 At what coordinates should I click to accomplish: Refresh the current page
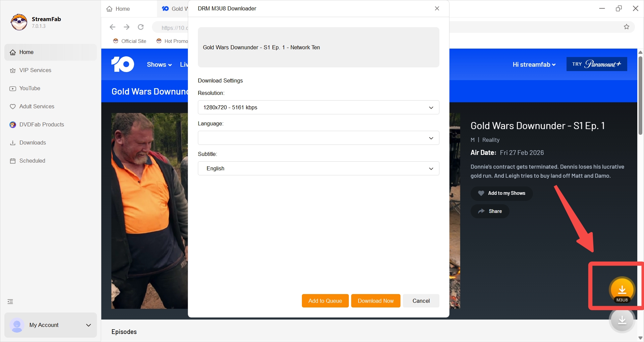[x=141, y=27]
